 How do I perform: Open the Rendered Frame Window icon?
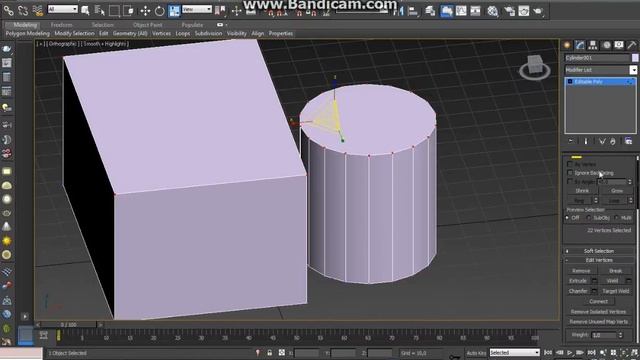[x=524, y=11]
